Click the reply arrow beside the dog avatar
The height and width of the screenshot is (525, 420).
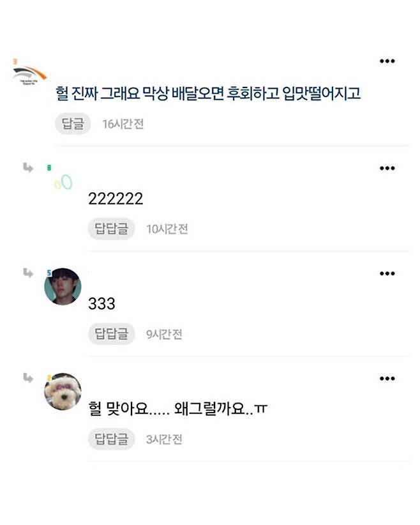[28, 378]
